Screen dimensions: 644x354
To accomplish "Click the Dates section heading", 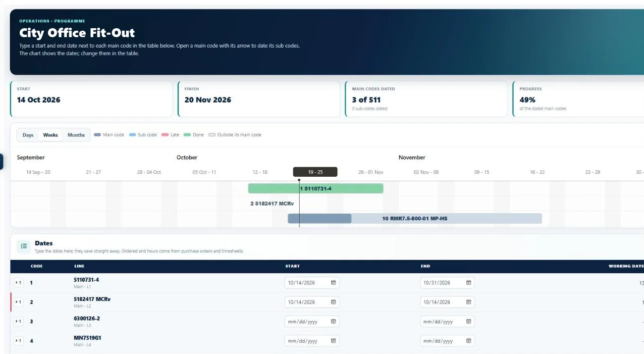I will tap(44, 243).
